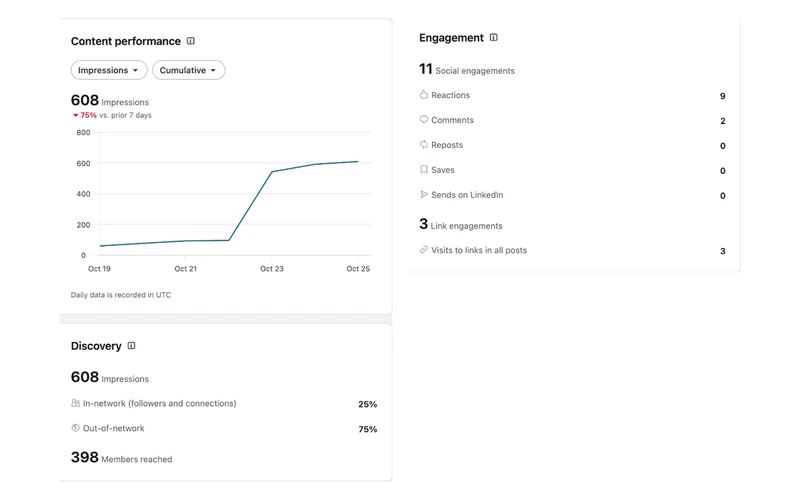Click the Engagement heading
Image resolution: width=800 pixels, height=500 pixels.
[451, 38]
